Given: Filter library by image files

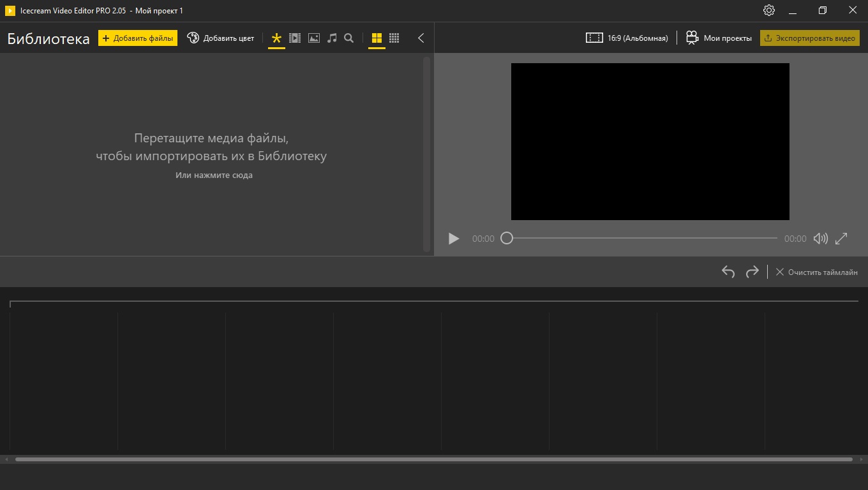Looking at the screenshot, I should 313,38.
